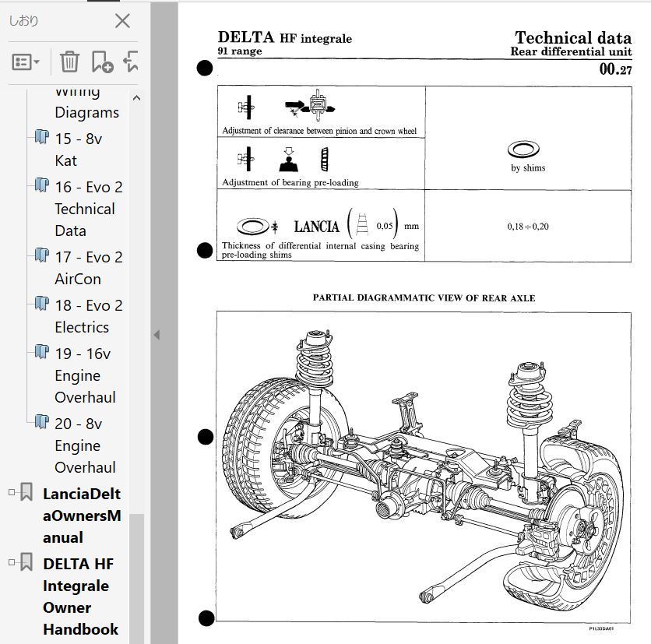The image size is (651, 644).
Task: Open the 17 - Evo 2 AirCon bookmark
Action: pyautogui.click(x=89, y=268)
